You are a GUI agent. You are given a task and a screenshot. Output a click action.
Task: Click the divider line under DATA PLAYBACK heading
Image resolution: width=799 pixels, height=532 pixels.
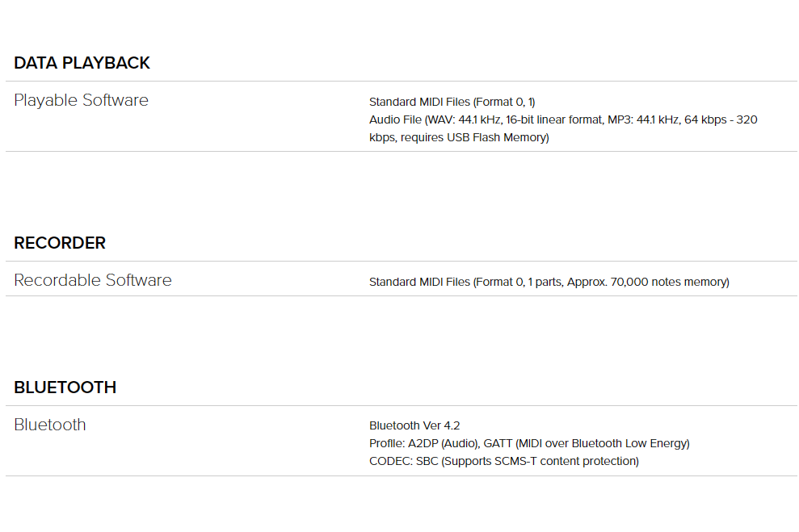click(401, 81)
